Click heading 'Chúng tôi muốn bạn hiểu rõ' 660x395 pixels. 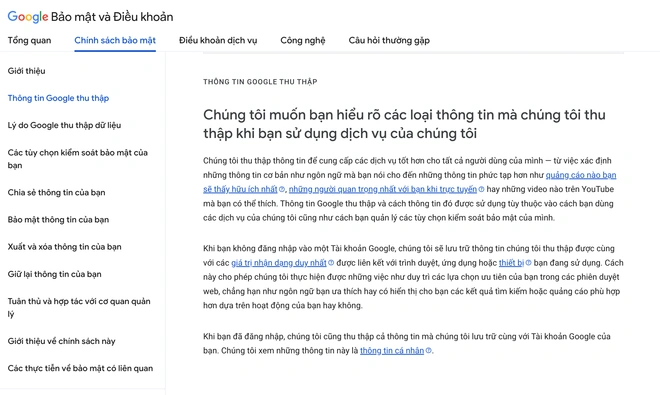(404, 124)
